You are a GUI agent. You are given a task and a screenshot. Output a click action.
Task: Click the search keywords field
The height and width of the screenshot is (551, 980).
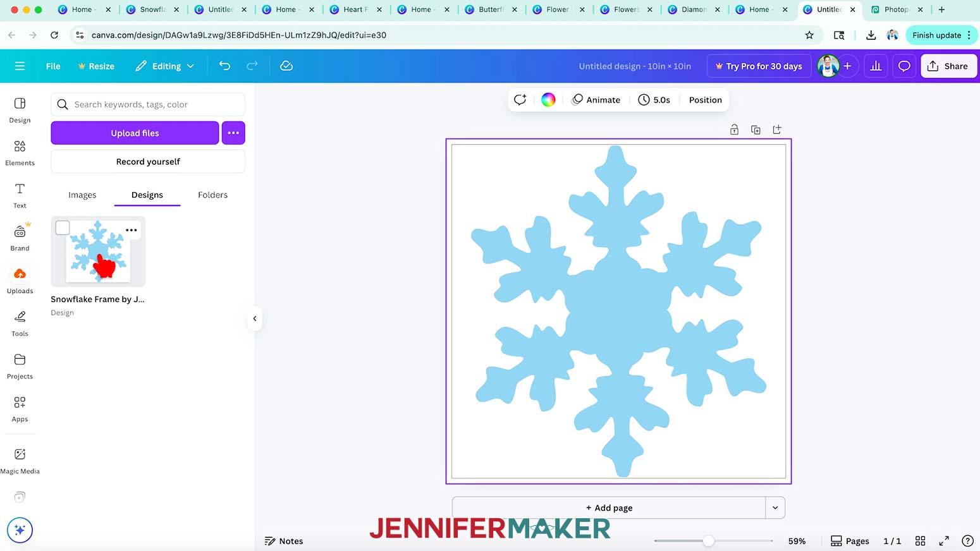coord(148,104)
